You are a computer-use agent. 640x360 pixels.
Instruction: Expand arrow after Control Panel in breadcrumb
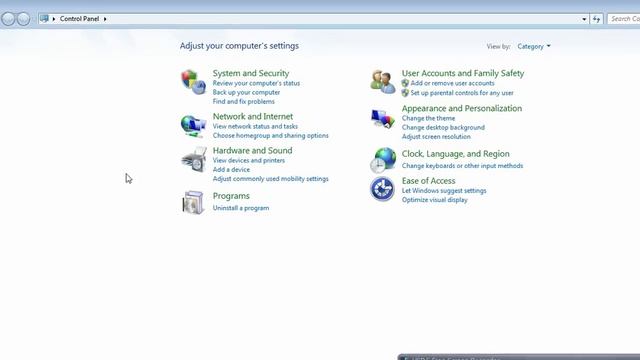[x=105, y=19]
